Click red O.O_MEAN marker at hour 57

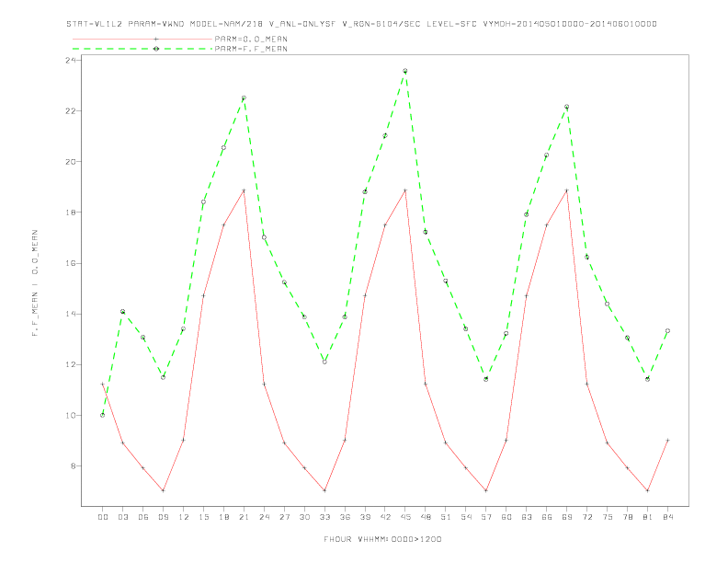pos(486,490)
